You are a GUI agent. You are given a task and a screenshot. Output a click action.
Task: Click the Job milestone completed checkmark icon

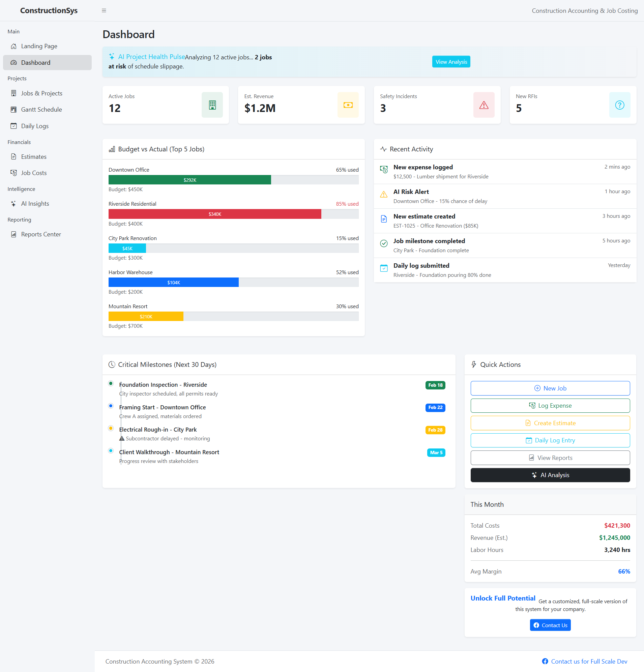coord(384,243)
